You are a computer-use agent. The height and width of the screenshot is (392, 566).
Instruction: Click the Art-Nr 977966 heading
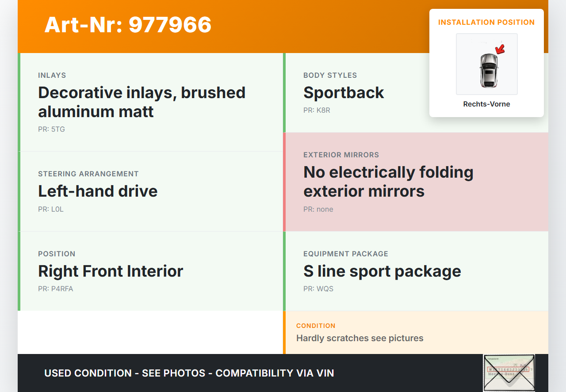[128, 25]
